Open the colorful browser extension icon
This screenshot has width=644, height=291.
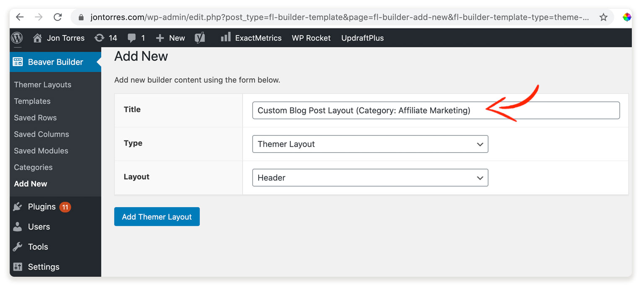[627, 17]
